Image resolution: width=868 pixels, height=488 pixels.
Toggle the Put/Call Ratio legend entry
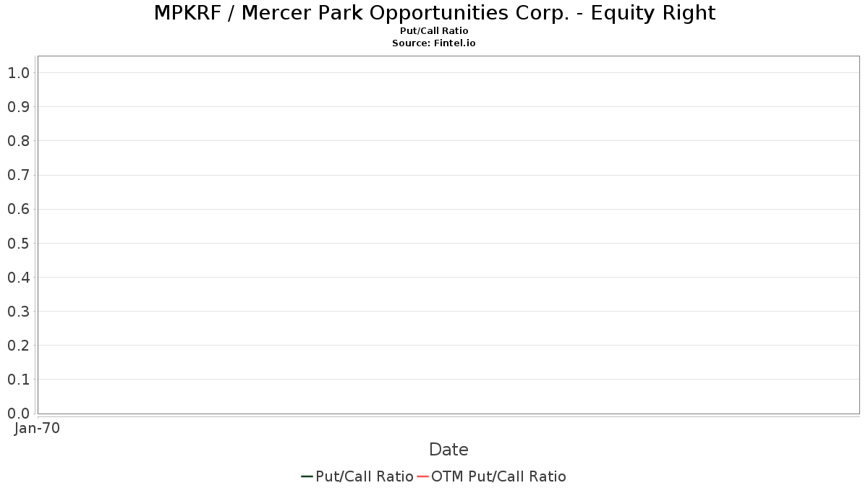[x=364, y=476]
